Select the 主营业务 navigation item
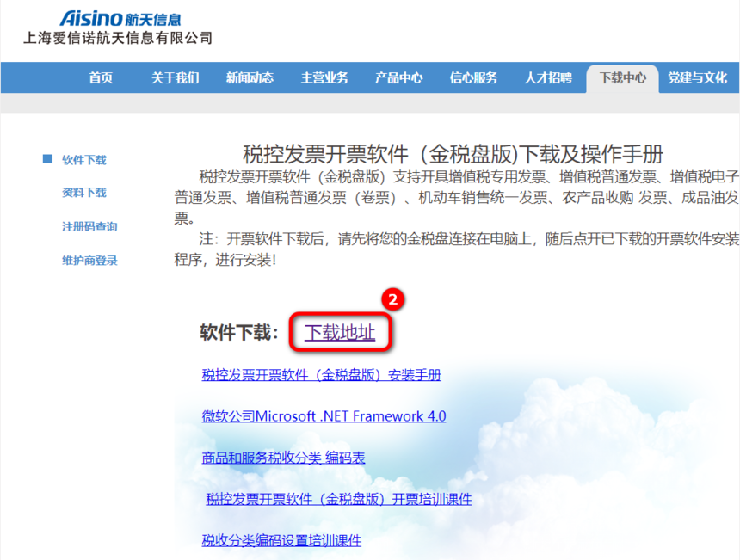Screen dimensions: 740x560 pyautogui.click(x=324, y=77)
